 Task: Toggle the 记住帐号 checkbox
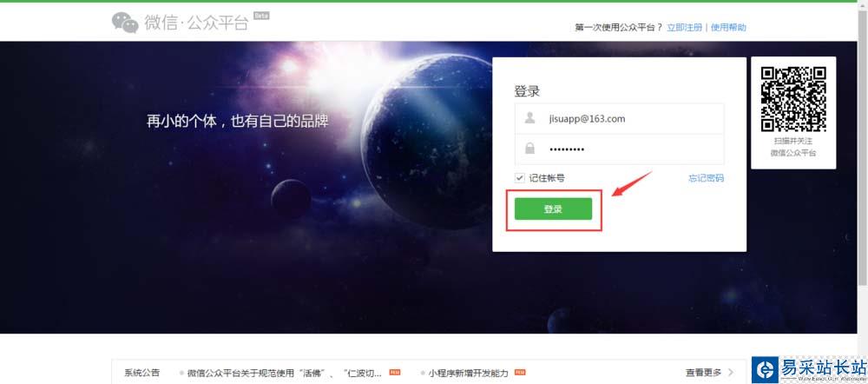pyautogui.click(x=519, y=178)
